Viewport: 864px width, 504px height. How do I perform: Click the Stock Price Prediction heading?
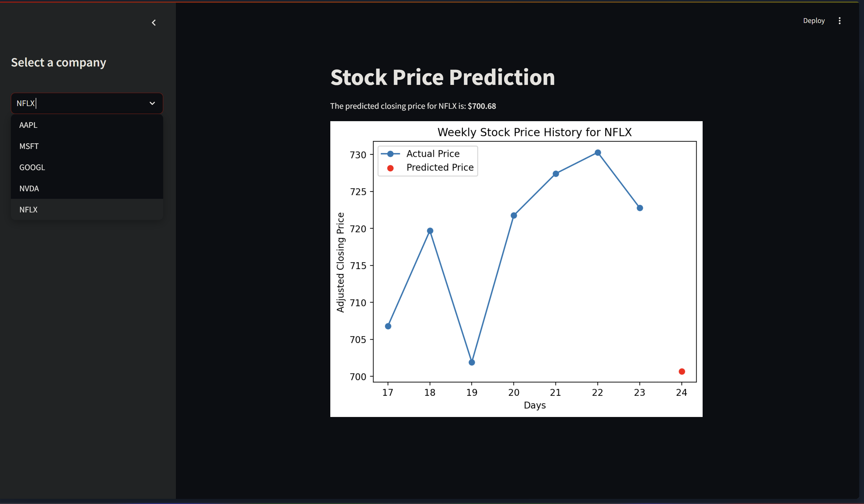pos(442,77)
